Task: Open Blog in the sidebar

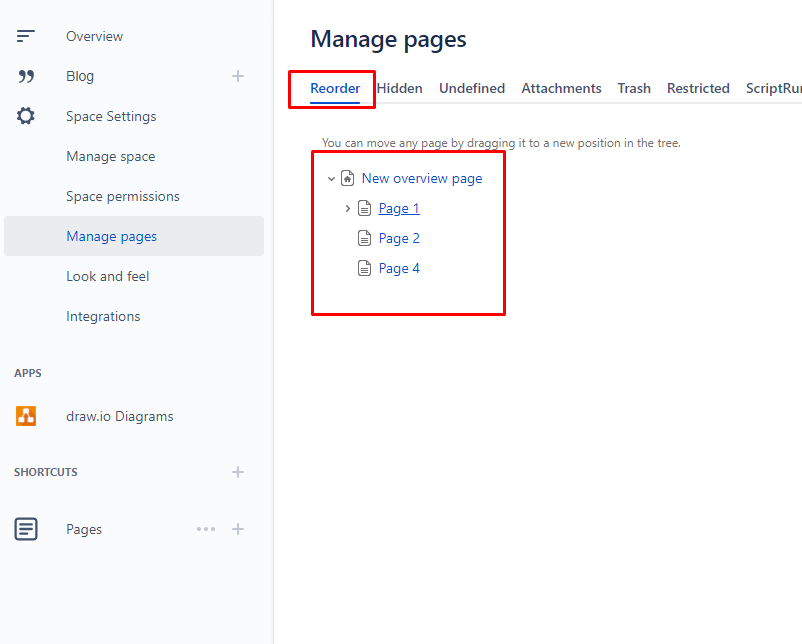Action: coord(80,76)
